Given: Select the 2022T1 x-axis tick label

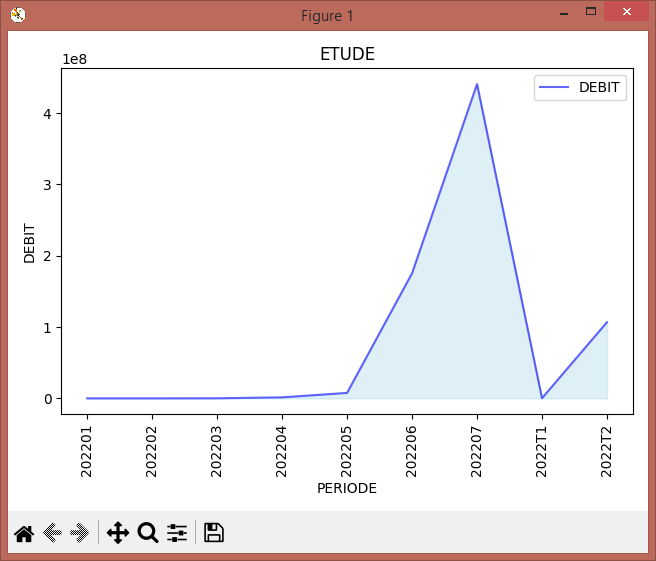Looking at the screenshot, I should point(542,452).
